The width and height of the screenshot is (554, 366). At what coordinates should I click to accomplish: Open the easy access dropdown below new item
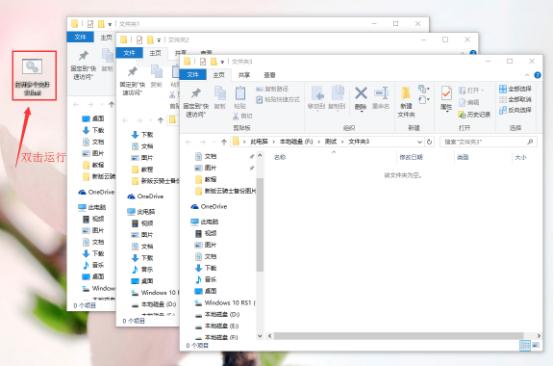tap(424, 100)
